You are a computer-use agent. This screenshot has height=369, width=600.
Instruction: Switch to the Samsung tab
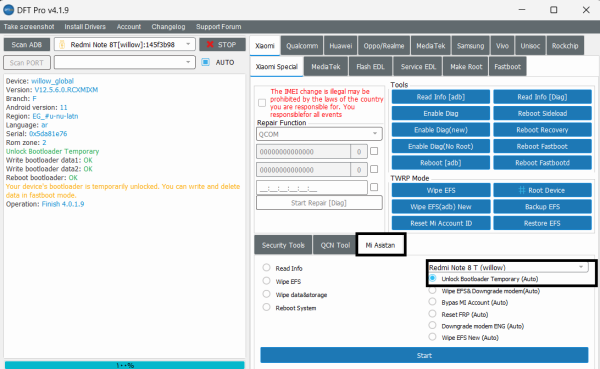point(470,46)
